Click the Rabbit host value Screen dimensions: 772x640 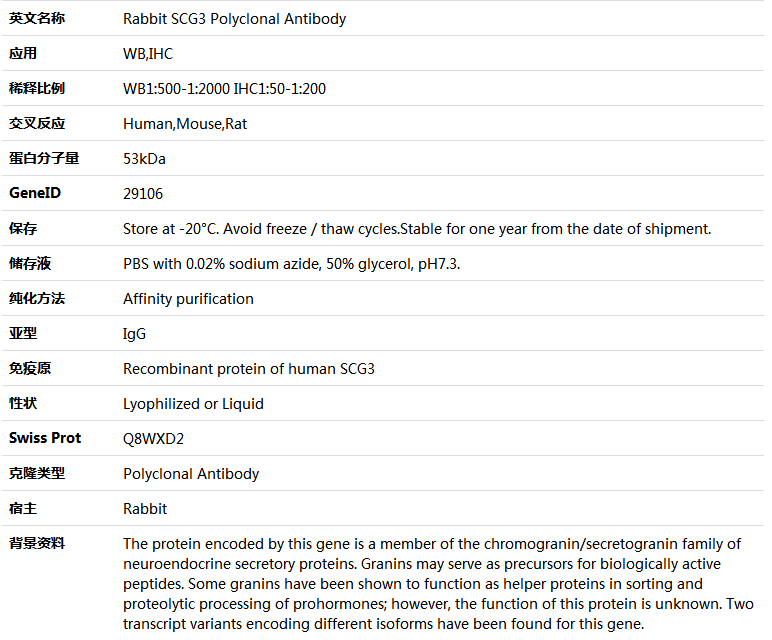145,509
